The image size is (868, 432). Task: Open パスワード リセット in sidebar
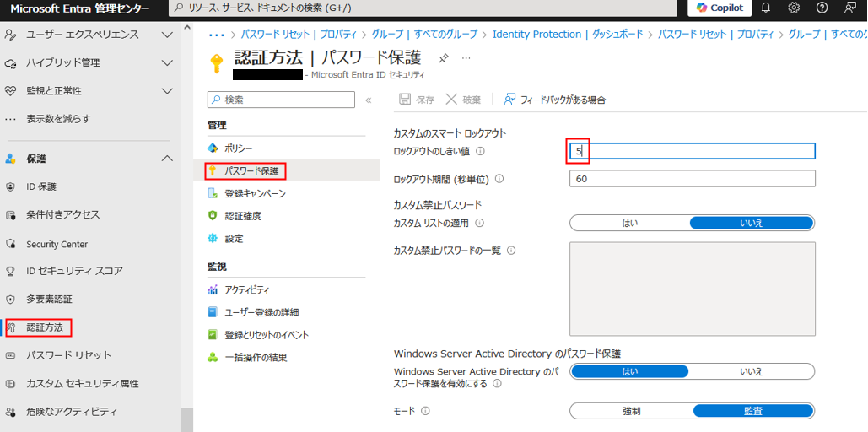click(68, 355)
